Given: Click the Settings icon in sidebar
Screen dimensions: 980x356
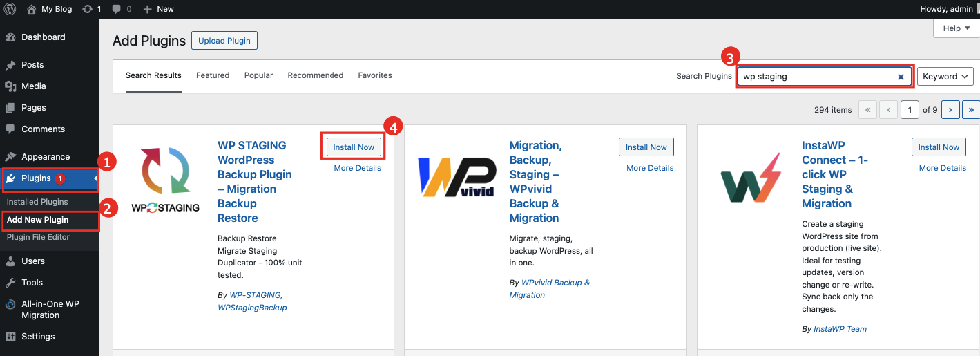Looking at the screenshot, I should (x=10, y=337).
